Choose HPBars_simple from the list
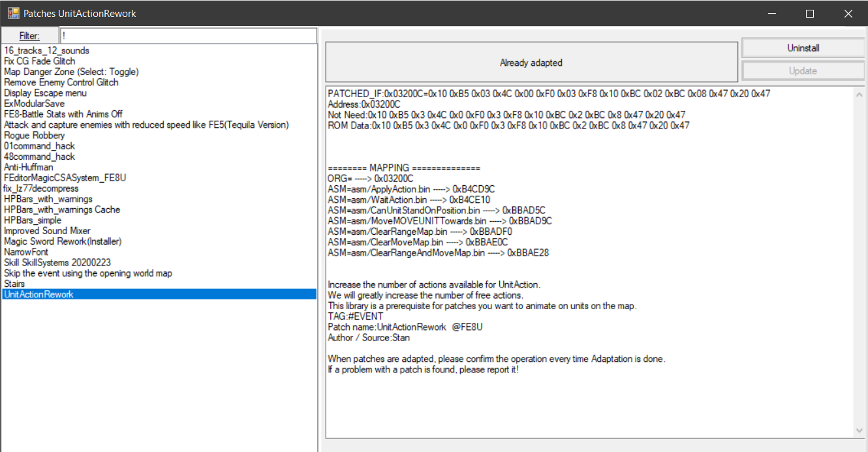Image resolution: width=868 pixels, height=452 pixels. coord(33,220)
